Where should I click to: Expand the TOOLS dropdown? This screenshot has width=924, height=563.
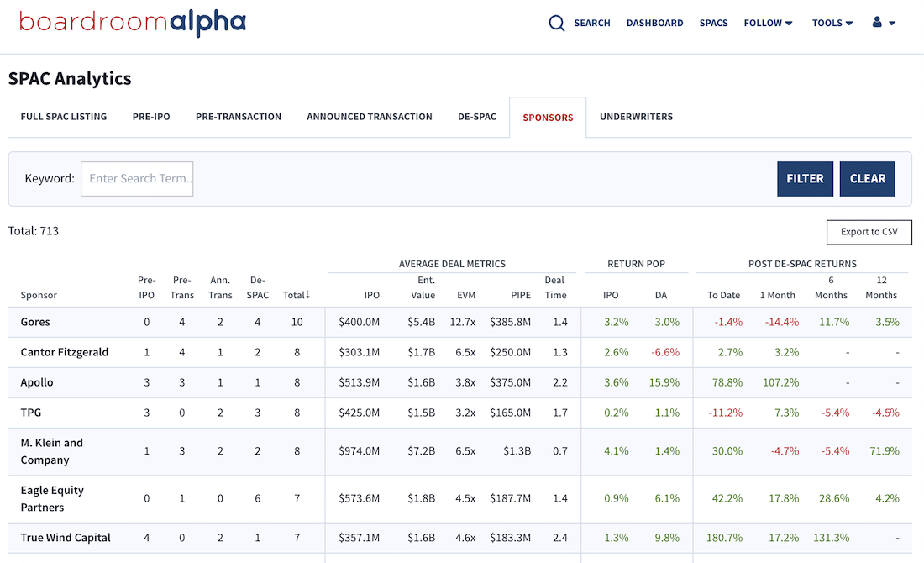coord(832,23)
